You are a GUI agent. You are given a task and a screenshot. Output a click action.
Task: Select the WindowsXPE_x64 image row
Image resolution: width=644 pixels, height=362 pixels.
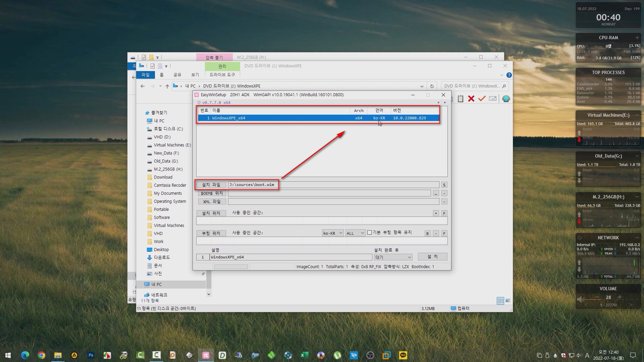point(319,118)
